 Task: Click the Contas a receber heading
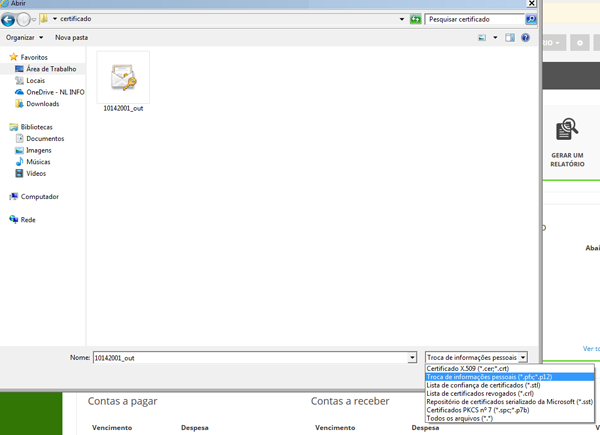(350, 401)
